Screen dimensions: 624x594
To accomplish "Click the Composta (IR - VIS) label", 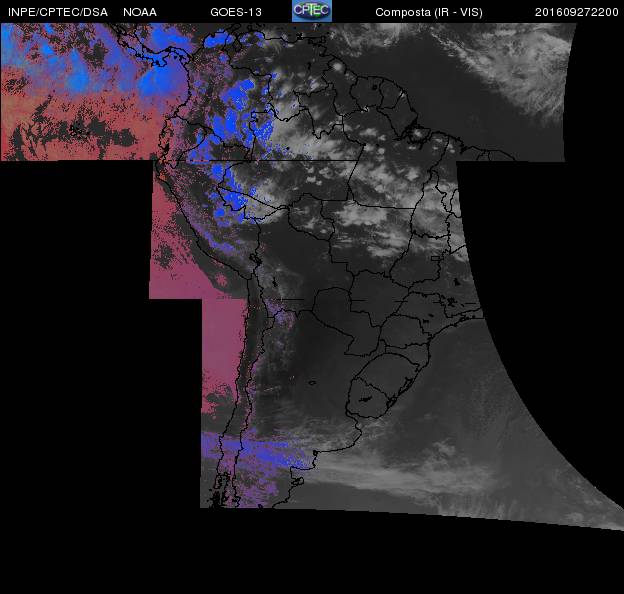I will click(429, 12).
